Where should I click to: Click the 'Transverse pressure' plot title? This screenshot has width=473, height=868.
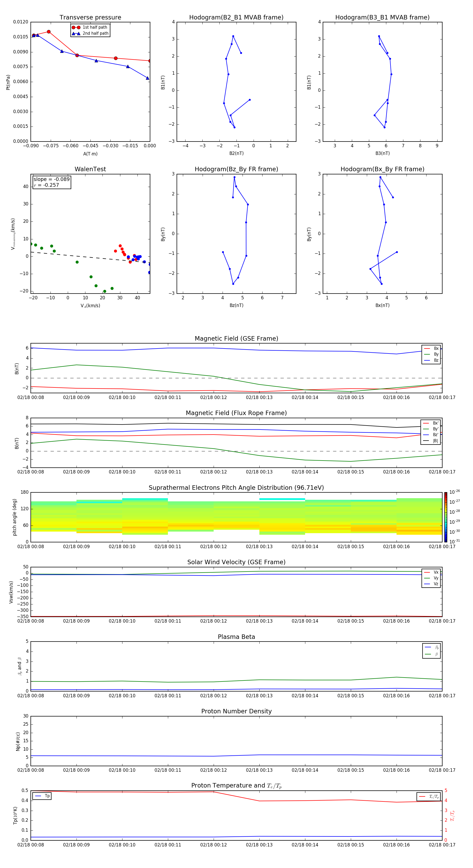point(90,18)
